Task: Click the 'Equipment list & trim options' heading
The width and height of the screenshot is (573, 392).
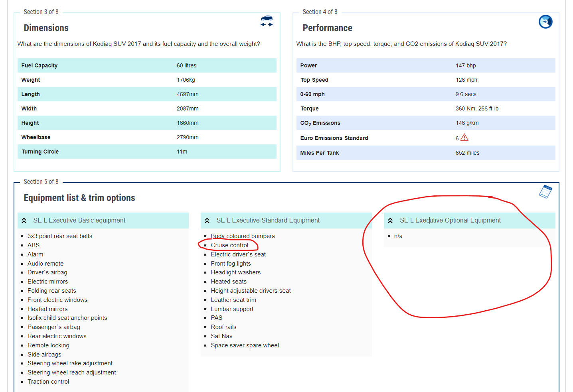Action: pos(79,198)
